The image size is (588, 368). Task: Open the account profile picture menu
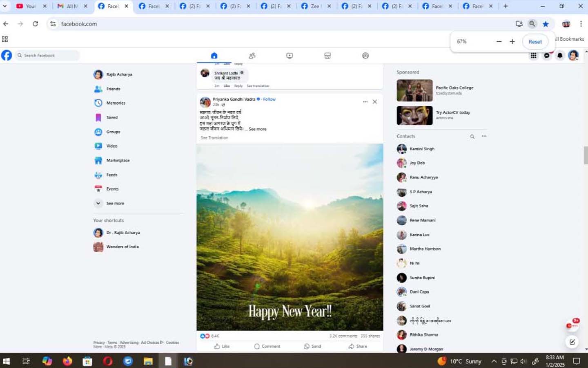(573, 56)
